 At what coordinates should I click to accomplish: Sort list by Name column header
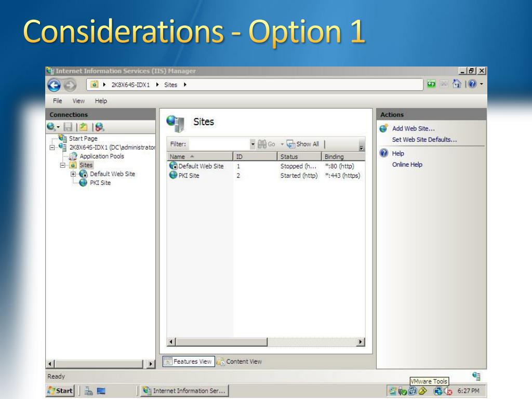pos(199,156)
